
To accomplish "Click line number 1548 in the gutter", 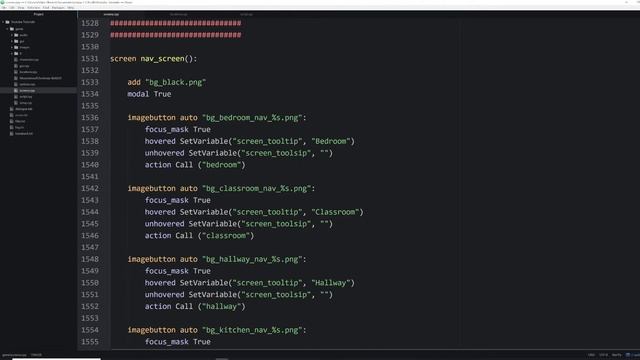I will pyautogui.click(x=90, y=259).
